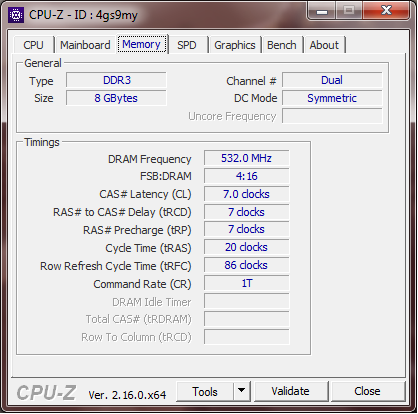Click the Channel # value Dual

(x=332, y=80)
